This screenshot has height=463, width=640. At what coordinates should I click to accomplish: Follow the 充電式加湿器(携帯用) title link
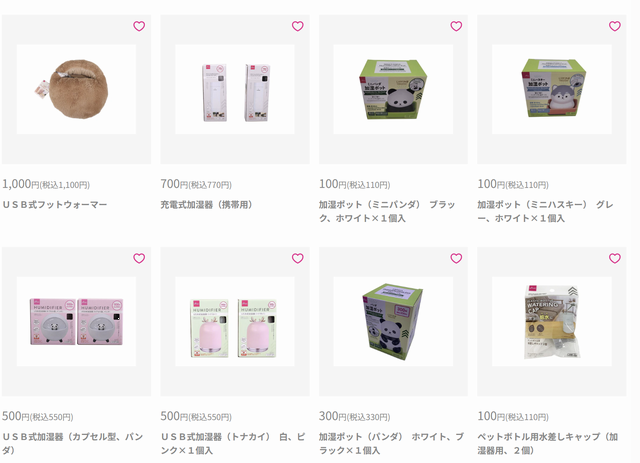[206, 205]
